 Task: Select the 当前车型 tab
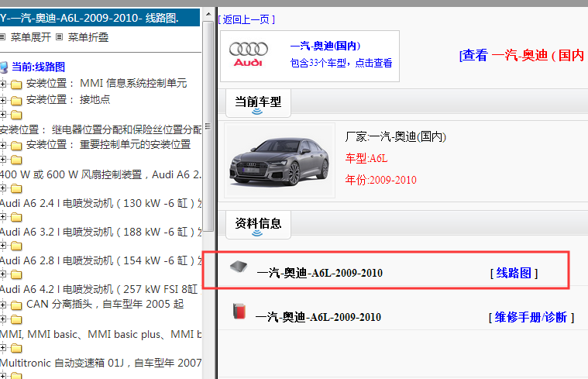(x=258, y=103)
